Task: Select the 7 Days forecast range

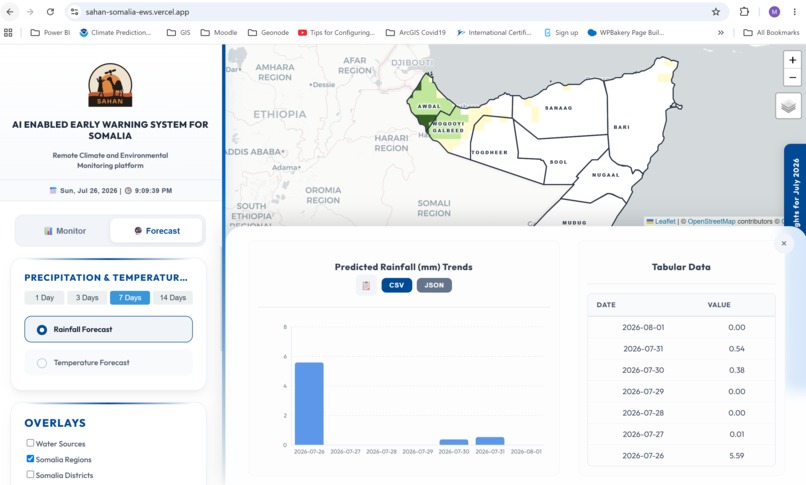Action: pos(130,297)
